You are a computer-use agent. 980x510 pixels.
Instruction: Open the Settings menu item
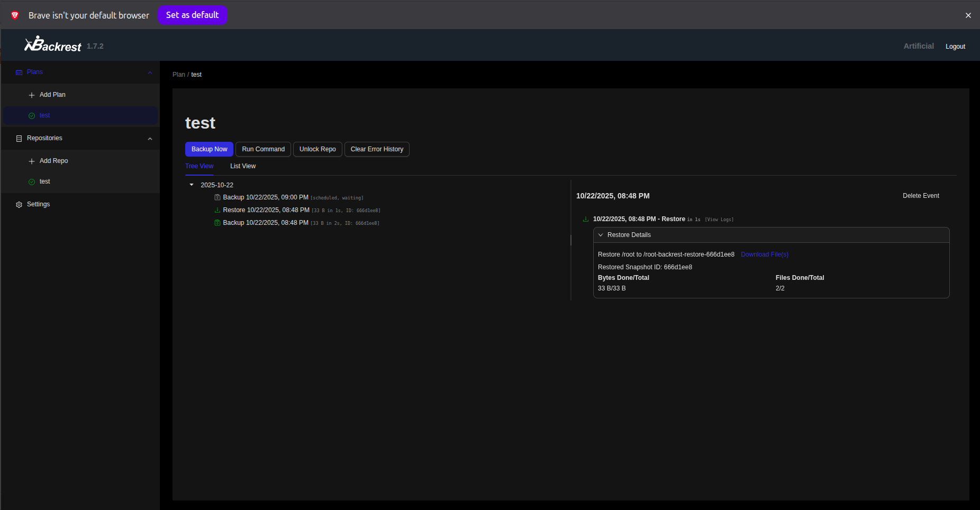tap(80, 204)
